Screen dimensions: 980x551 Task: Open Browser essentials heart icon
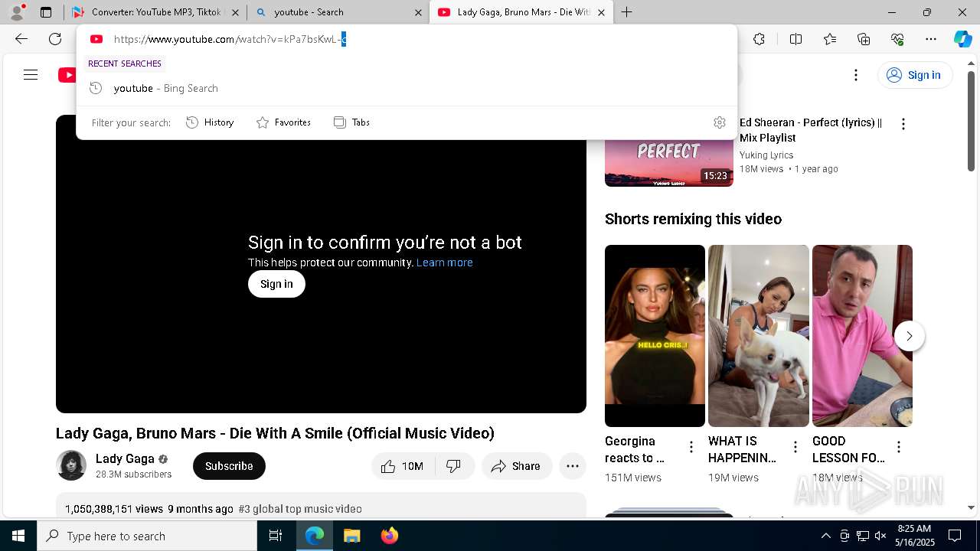(x=897, y=39)
